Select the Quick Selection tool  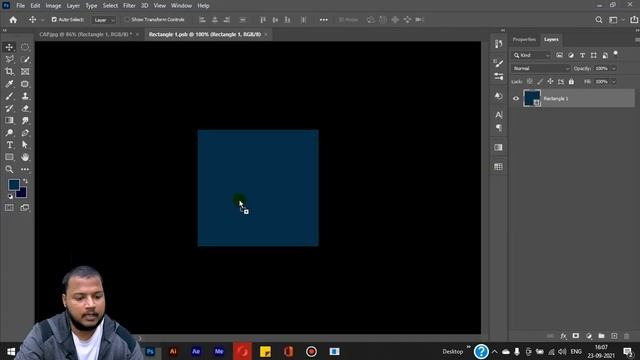coord(25,60)
